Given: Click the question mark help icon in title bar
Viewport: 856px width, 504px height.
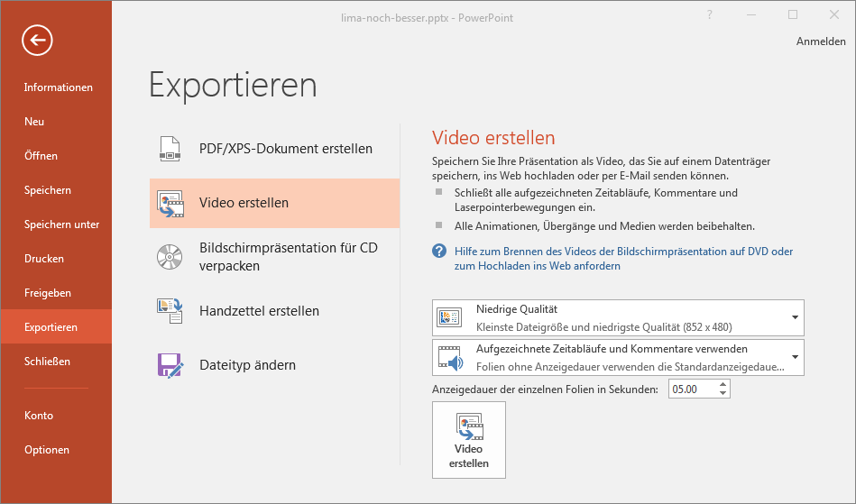Looking at the screenshot, I should [x=710, y=14].
